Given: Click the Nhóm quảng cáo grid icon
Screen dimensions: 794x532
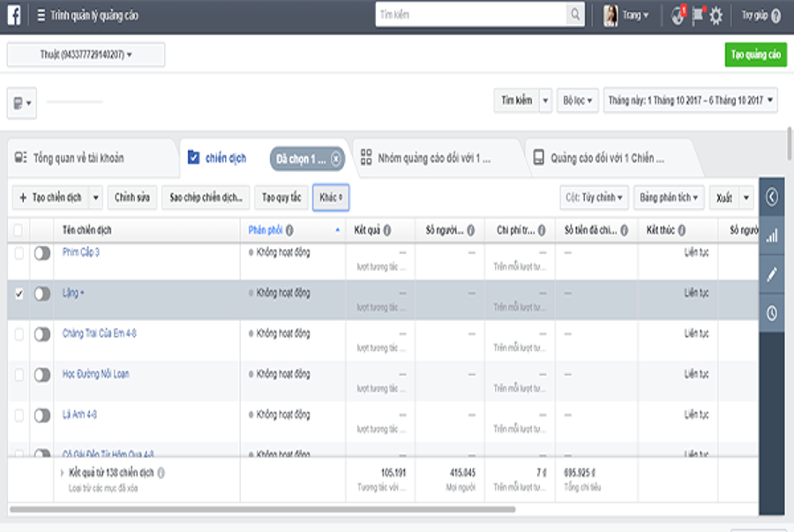Looking at the screenshot, I should coord(366,157).
